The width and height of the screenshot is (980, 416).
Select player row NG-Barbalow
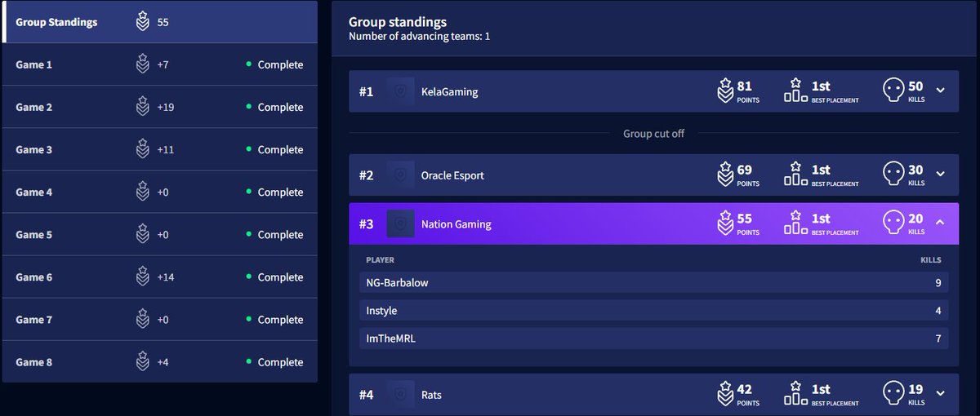click(x=653, y=283)
